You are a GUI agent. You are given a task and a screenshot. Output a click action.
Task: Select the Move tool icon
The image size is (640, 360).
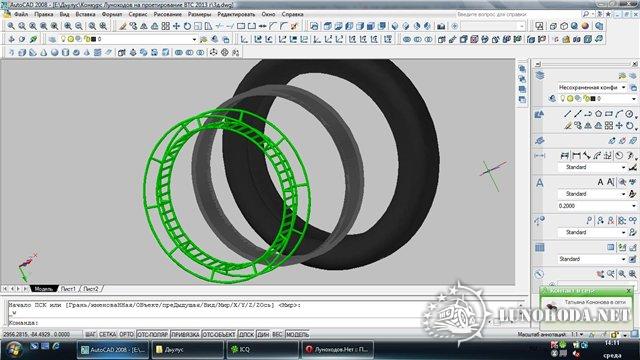176,26
